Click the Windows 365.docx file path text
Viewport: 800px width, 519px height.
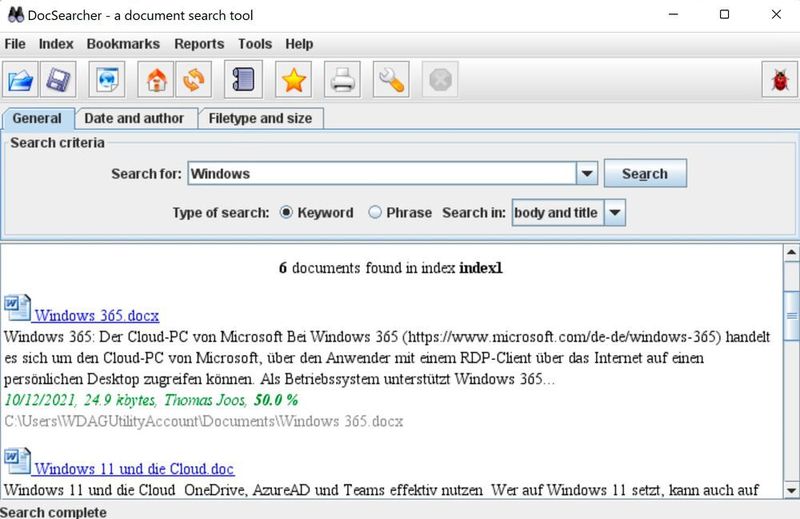click(204, 421)
